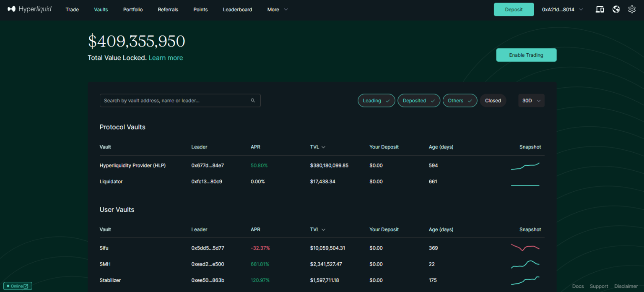Switch to the Portfolio page
Image resolution: width=644 pixels, height=292 pixels.
click(133, 10)
